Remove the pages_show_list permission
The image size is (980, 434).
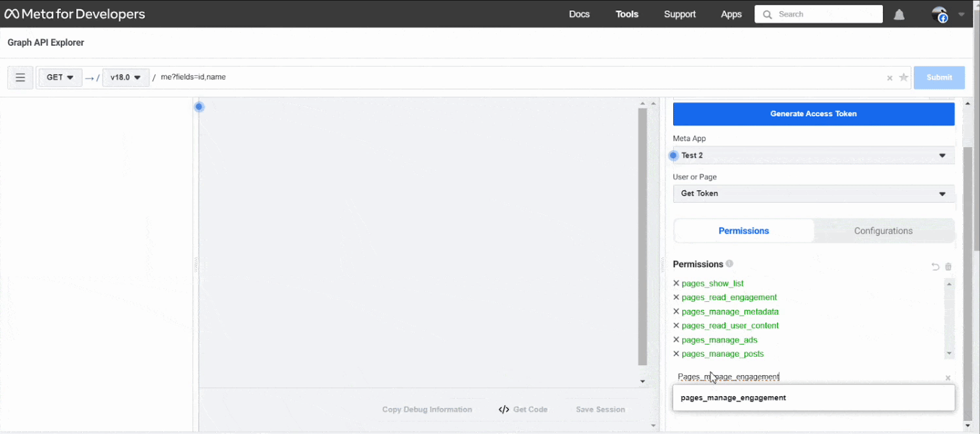676,283
